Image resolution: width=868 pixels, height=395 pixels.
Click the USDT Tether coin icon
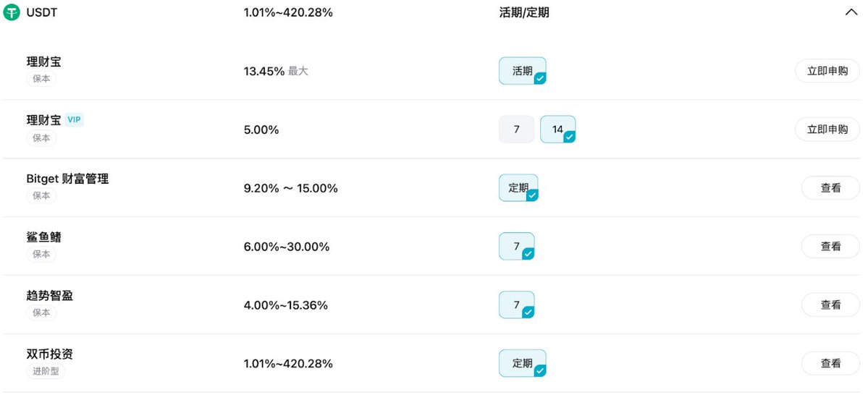pos(12,12)
